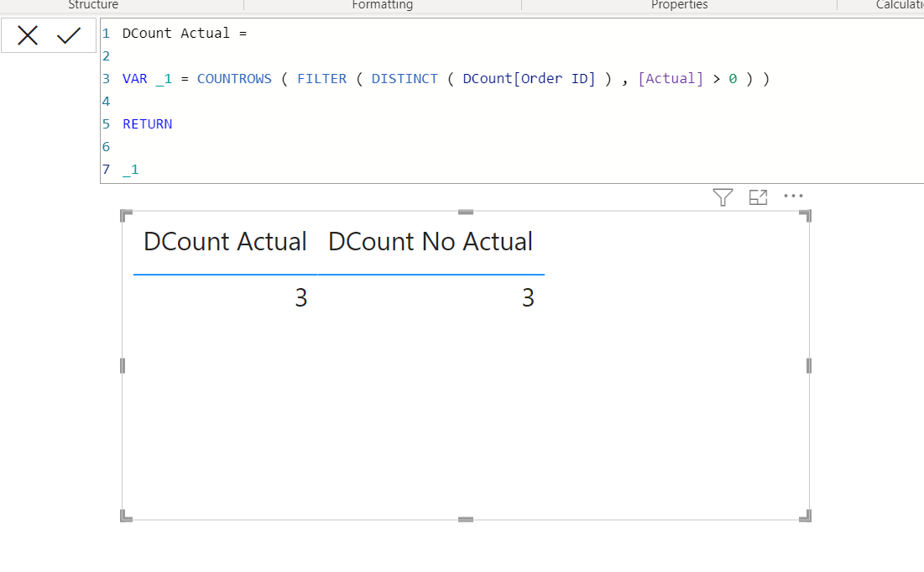This screenshot has width=924, height=572.
Task: Click DCount[Order ID] column reference
Action: (x=530, y=78)
